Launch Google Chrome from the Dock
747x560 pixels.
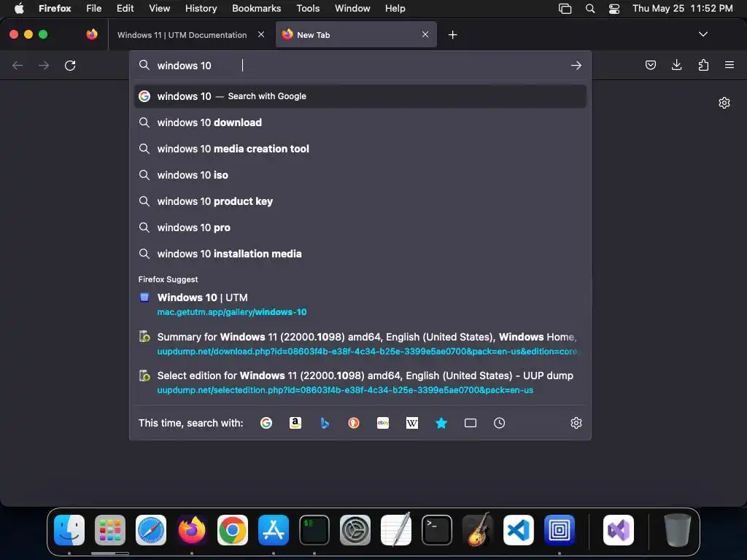(233, 530)
